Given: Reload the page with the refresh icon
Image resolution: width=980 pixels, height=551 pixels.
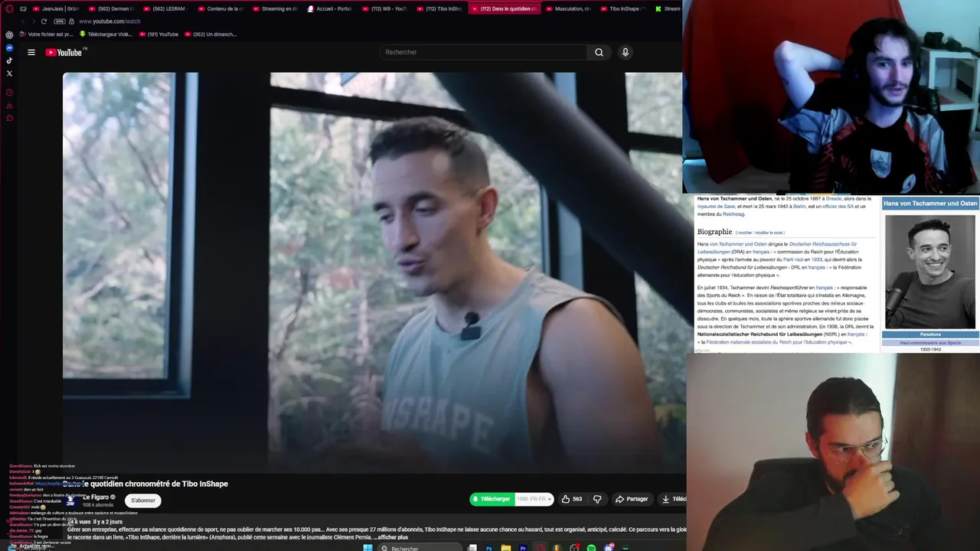Looking at the screenshot, I should point(44,21).
